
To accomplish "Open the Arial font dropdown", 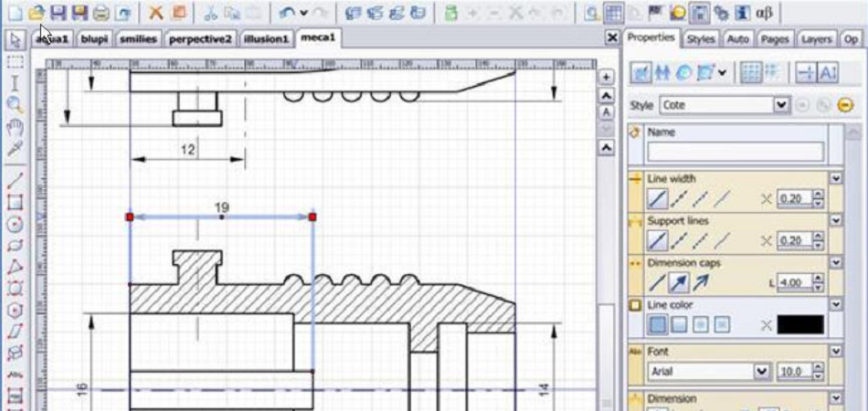I will click(x=761, y=372).
